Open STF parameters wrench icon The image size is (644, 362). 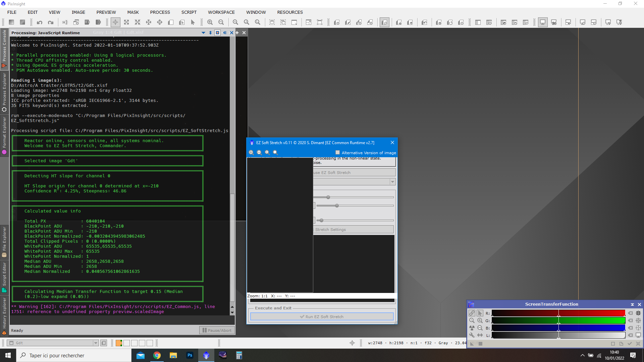click(x=472, y=335)
